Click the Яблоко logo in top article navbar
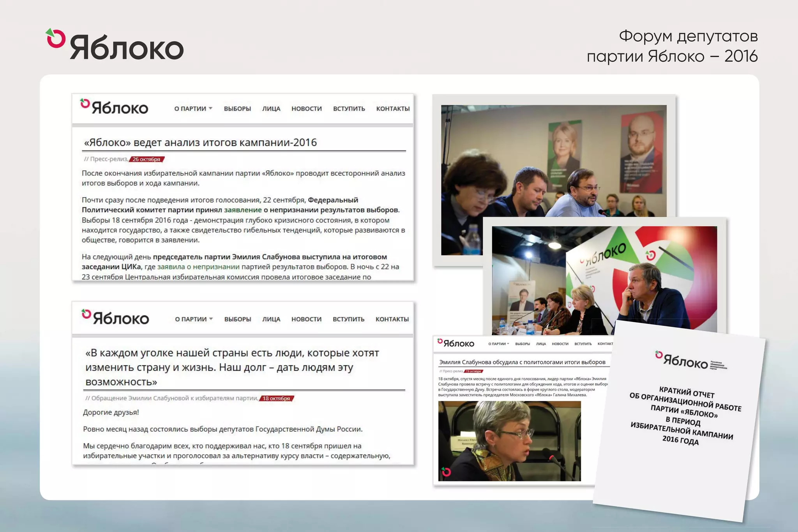This screenshot has height=532, width=798. coord(114,107)
